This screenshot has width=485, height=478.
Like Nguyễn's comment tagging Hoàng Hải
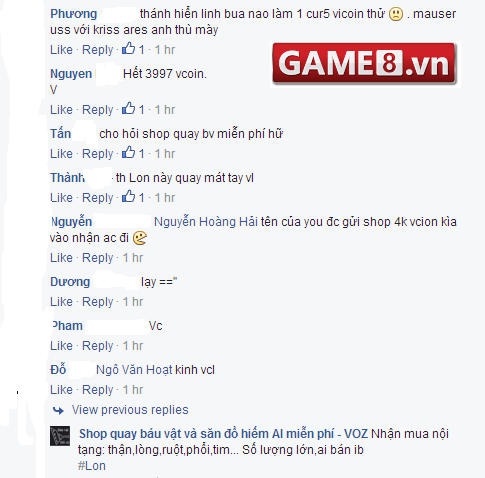pos(61,258)
